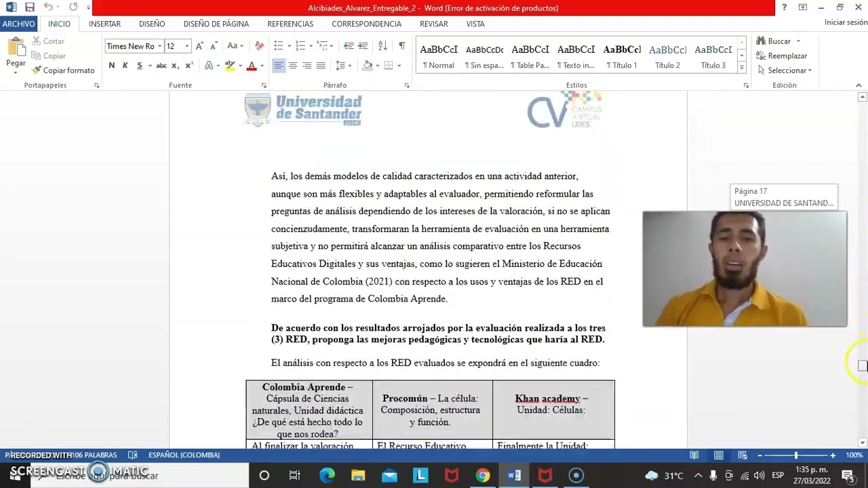
Task: Toggle italic (K) formatting
Action: click(125, 66)
